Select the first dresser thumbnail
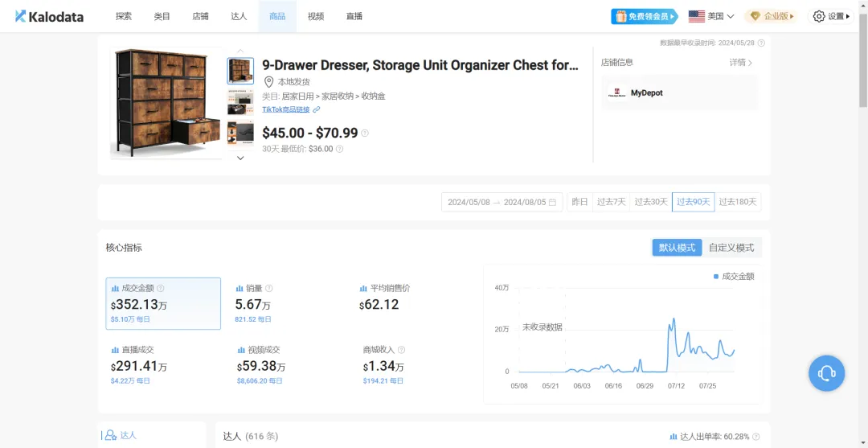 click(240, 70)
